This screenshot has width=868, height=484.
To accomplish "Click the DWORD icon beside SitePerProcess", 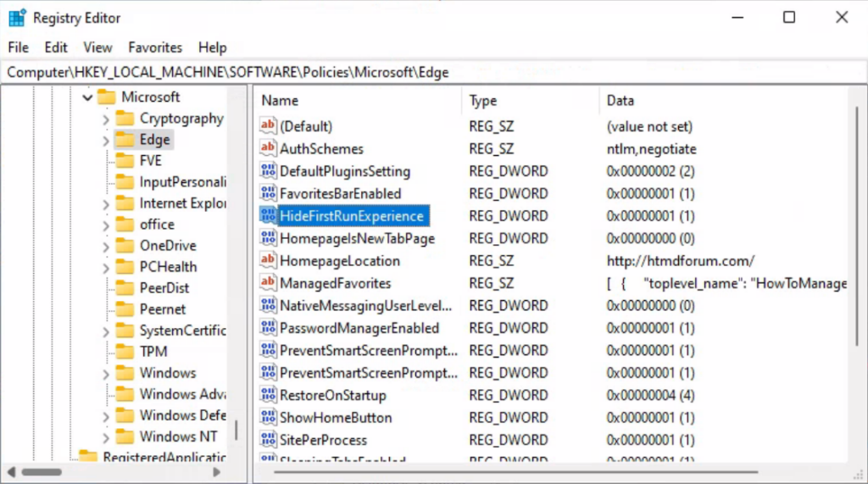I will pyautogui.click(x=268, y=439).
